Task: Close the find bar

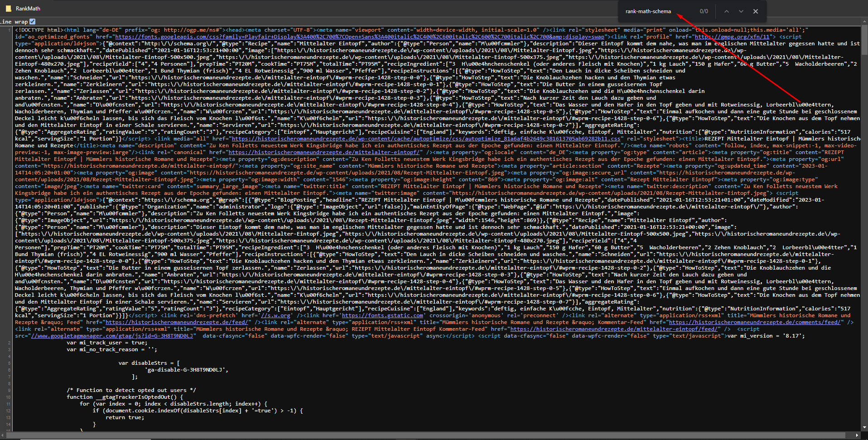Action: pyautogui.click(x=755, y=11)
